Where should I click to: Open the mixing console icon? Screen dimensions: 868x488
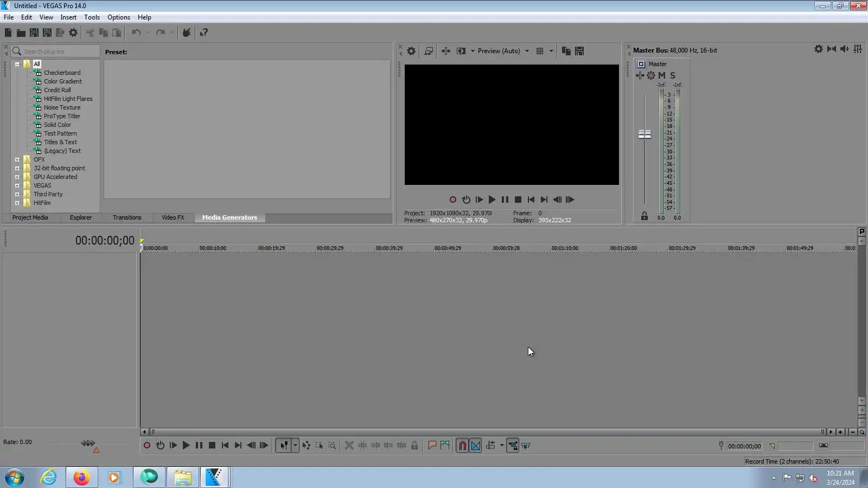pyautogui.click(x=858, y=49)
